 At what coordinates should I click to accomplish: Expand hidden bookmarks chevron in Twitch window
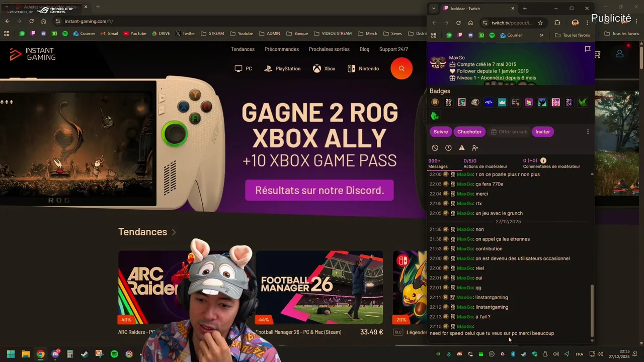(541, 35)
